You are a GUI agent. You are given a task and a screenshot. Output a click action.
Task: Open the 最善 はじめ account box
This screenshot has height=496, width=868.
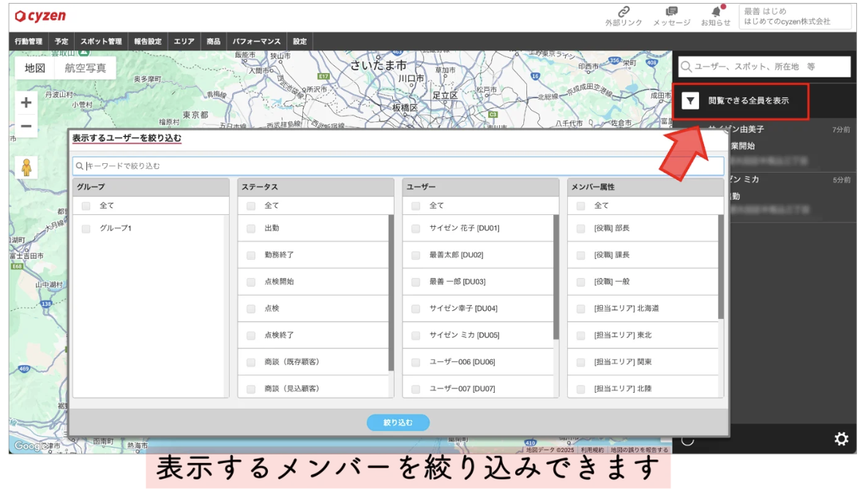tap(795, 16)
